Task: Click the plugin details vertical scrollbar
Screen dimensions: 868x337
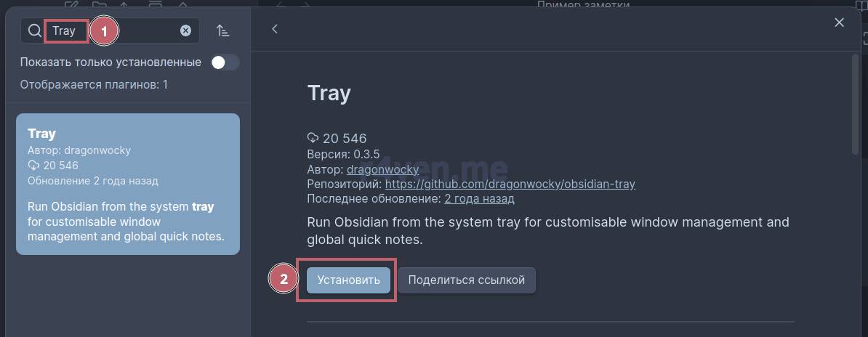Action: [x=855, y=102]
